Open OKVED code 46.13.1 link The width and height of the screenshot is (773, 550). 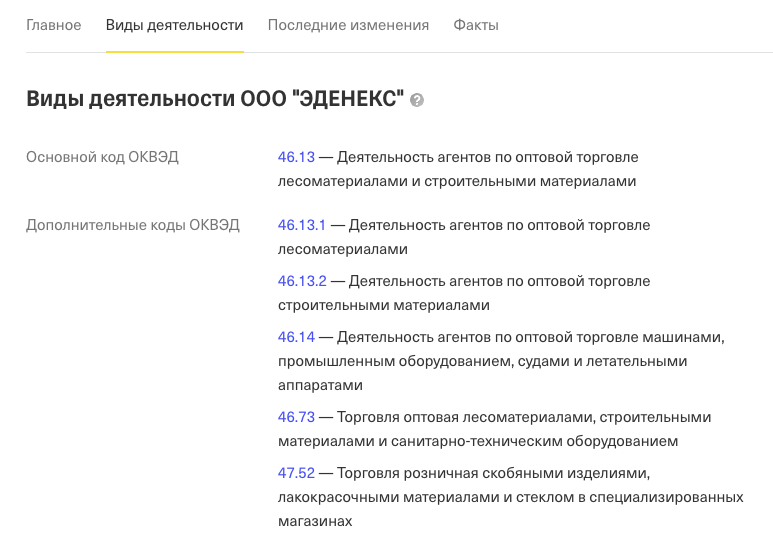point(302,225)
